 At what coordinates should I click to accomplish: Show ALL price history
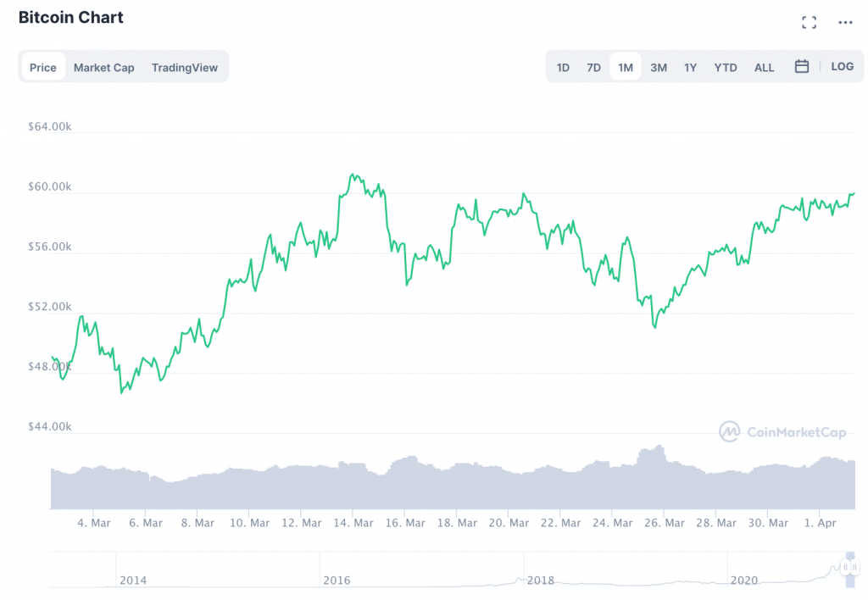coord(764,67)
